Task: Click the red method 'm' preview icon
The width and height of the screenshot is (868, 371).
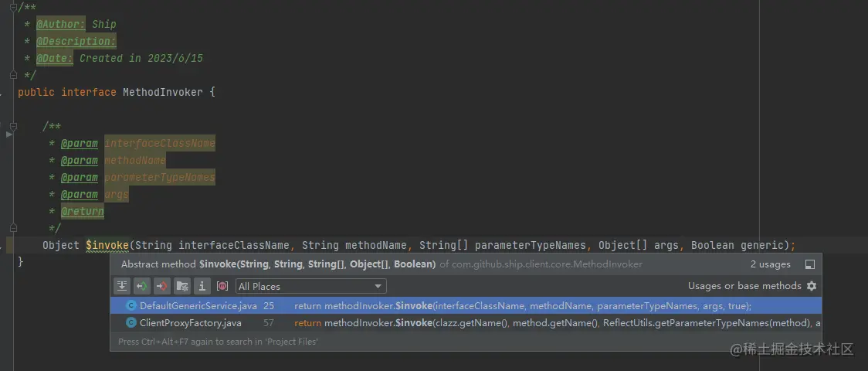Action: (x=222, y=286)
